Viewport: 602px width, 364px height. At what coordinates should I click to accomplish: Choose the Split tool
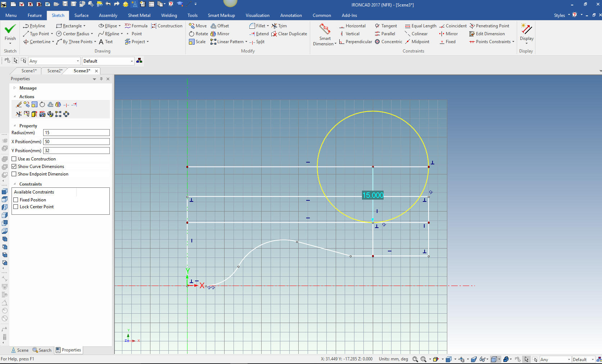pos(257,42)
